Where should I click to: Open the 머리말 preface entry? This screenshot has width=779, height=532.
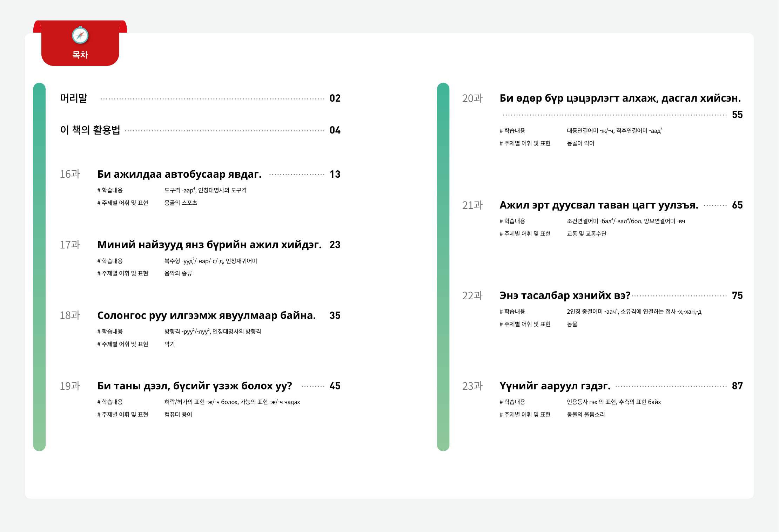click(74, 98)
